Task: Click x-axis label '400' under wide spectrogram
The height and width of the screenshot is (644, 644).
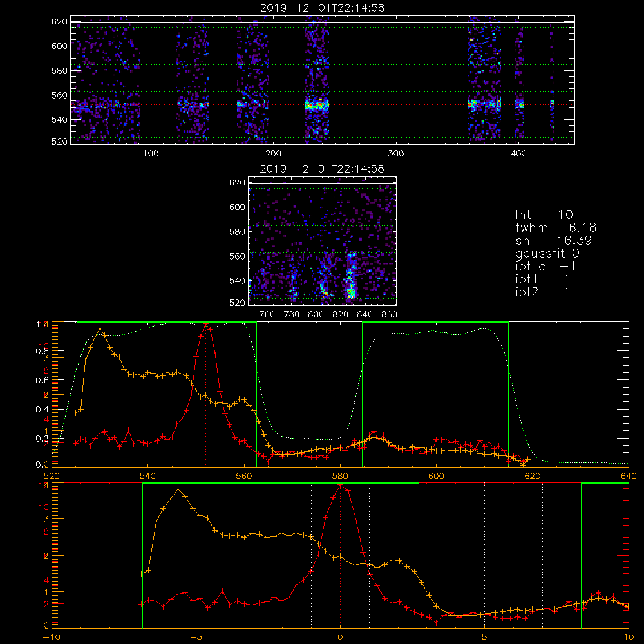Action: click(x=518, y=154)
